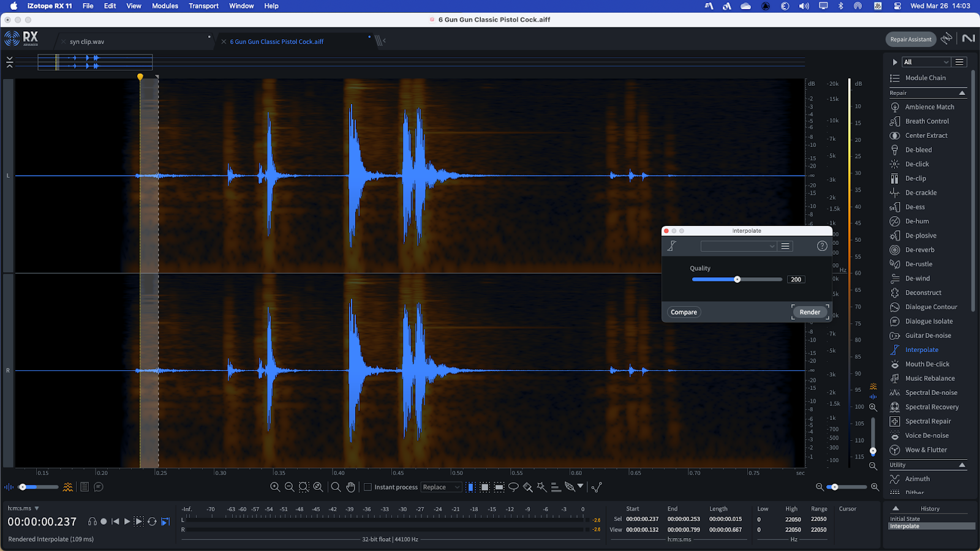This screenshot has width=980, height=551.
Task: Click the Render button
Action: (x=809, y=312)
